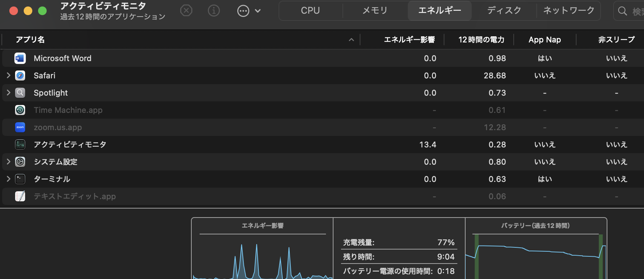Click the エネルギー影響 graph
This screenshot has width=644, height=279.
[x=262, y=257]
